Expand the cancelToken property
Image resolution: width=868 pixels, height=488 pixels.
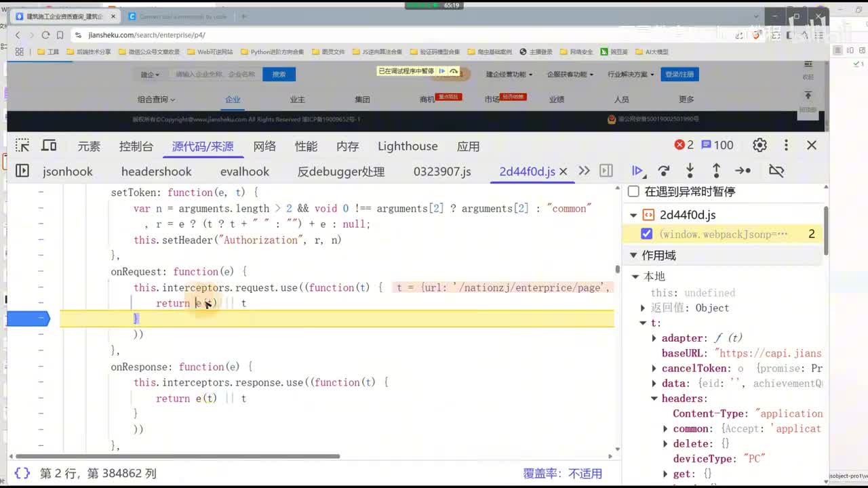pos(654,368)
